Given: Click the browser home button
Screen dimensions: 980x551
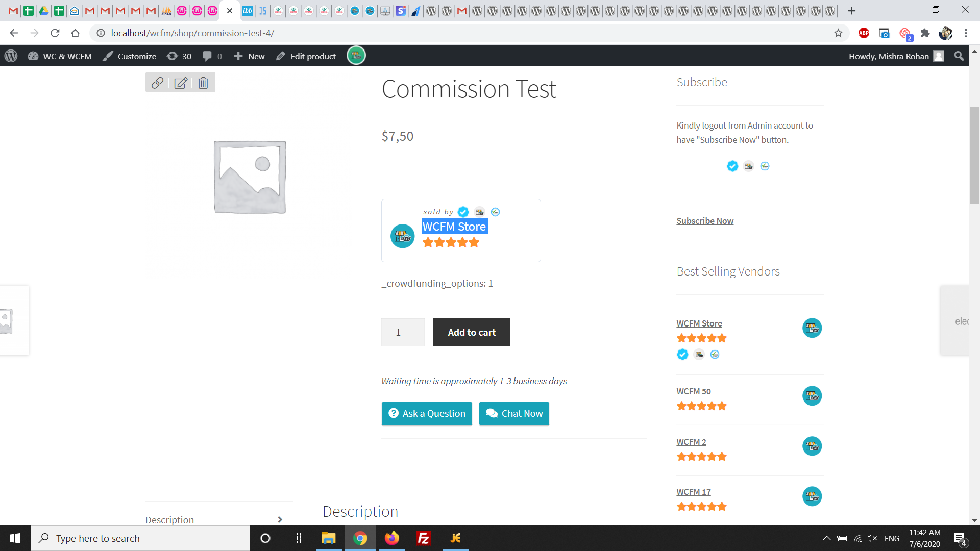Looking at the screenshot, I should click(76, 33).
